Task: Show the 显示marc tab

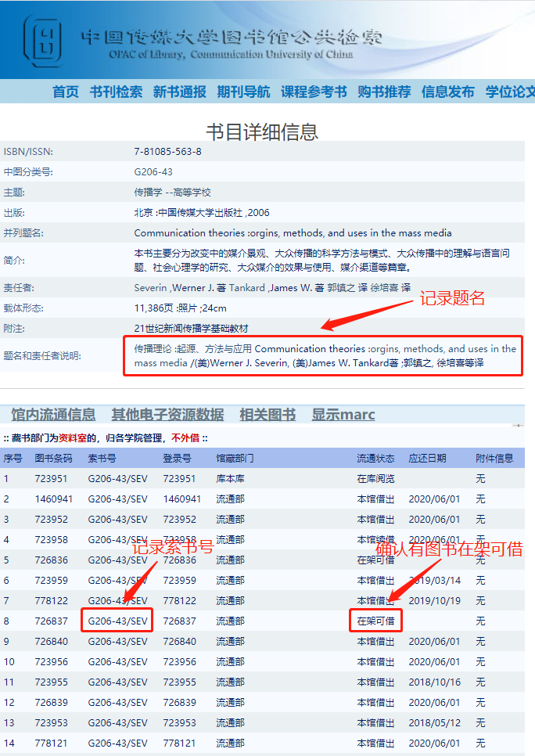Action: [343, 415]
